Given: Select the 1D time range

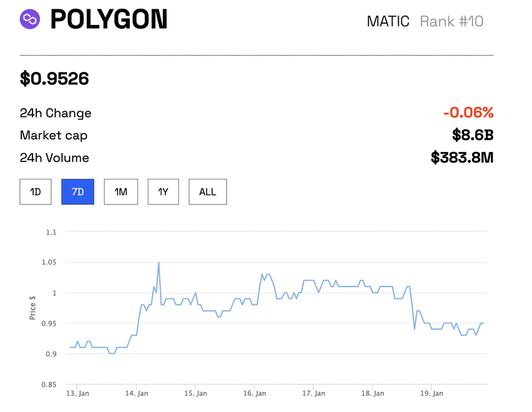Looking at the screenshot, I should [x=36, y=192].
